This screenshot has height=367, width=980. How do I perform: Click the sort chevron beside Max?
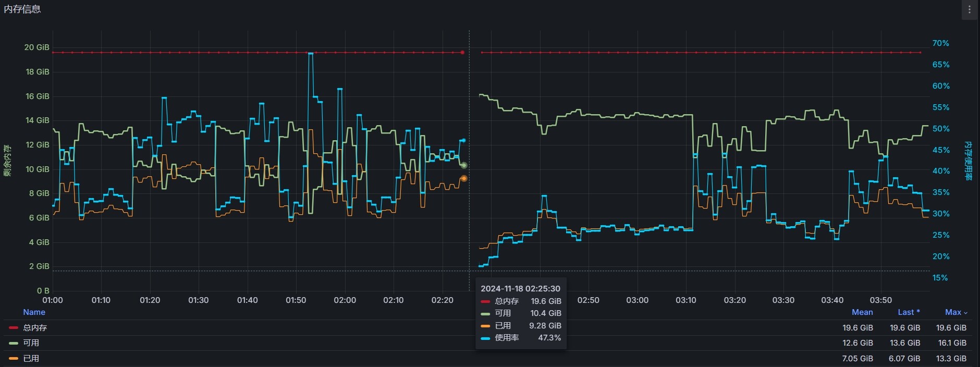pyautogui.click(x=965, y=313)
